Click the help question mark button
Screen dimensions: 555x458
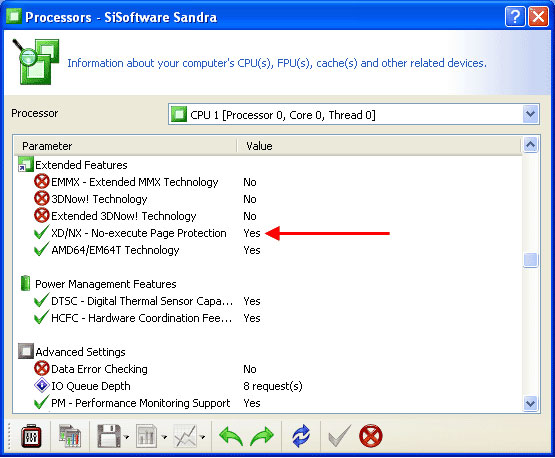coord(515,17)
